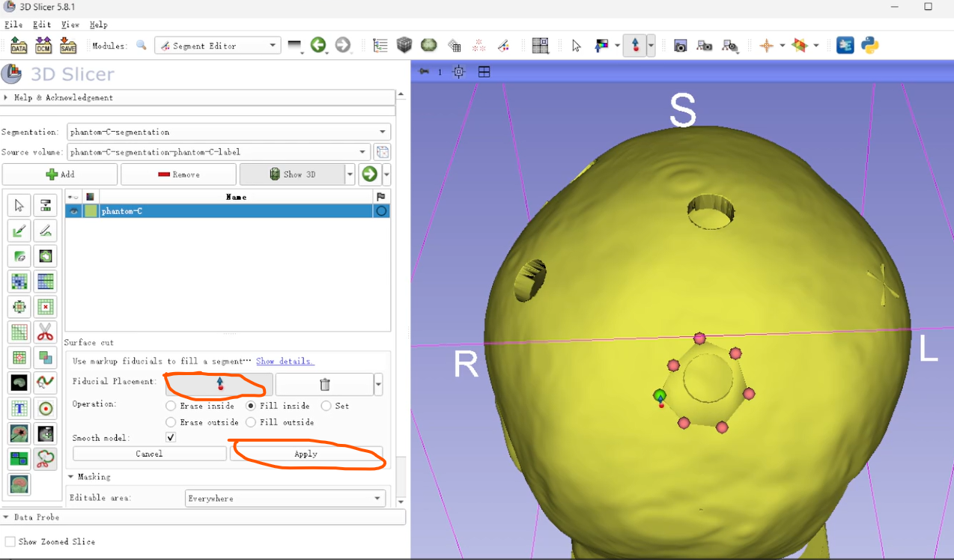Go back to previous module

point(318,46)
